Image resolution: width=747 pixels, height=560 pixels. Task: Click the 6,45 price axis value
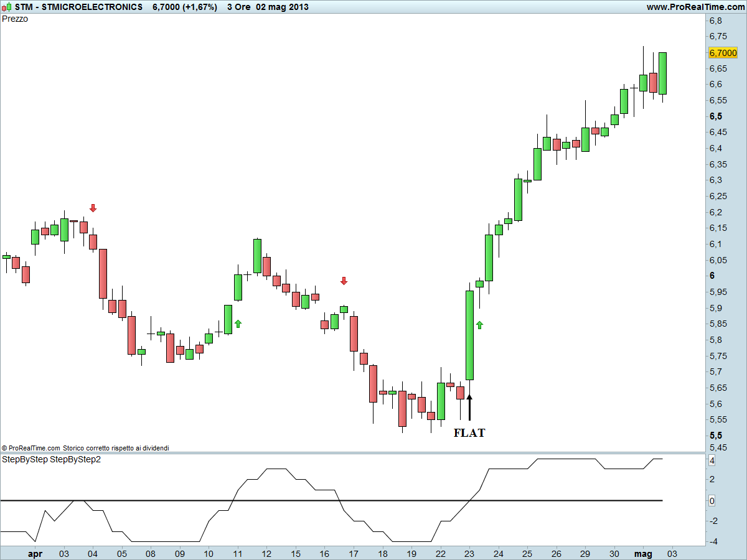click(x=718, y=132)
